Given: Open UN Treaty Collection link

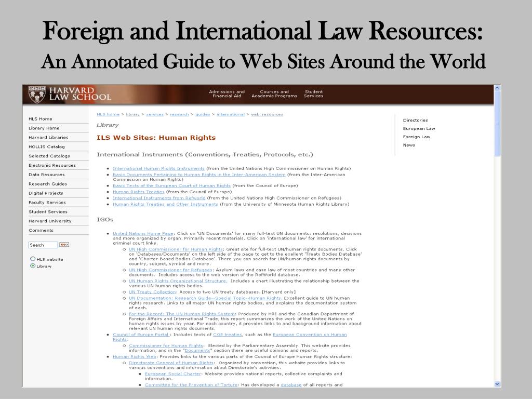Looking at the screenshot, I should pyautogui.click(x=152, y=292).
